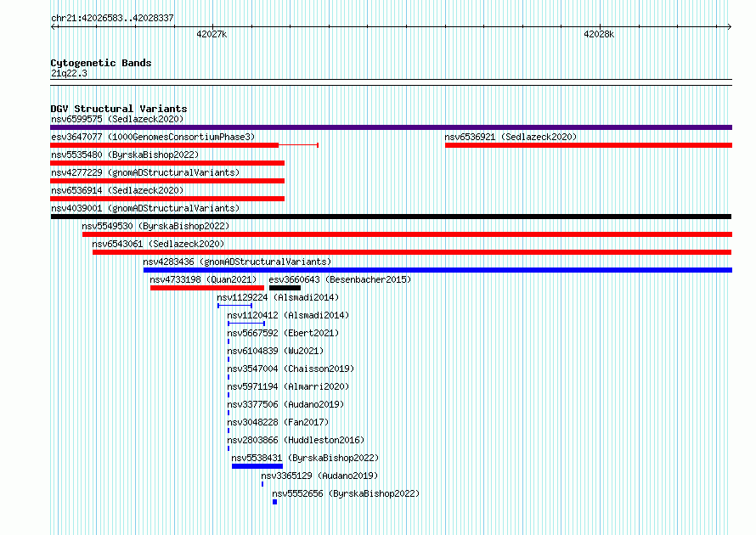Screen dimensions: 756x535
Task: Click the 42027k ruler tick label
Action: [212, 34]
